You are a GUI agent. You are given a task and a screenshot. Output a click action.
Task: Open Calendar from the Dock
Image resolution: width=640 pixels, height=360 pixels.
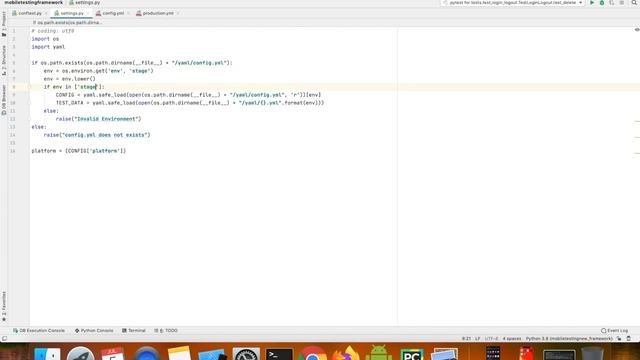[x=113, y=353]
